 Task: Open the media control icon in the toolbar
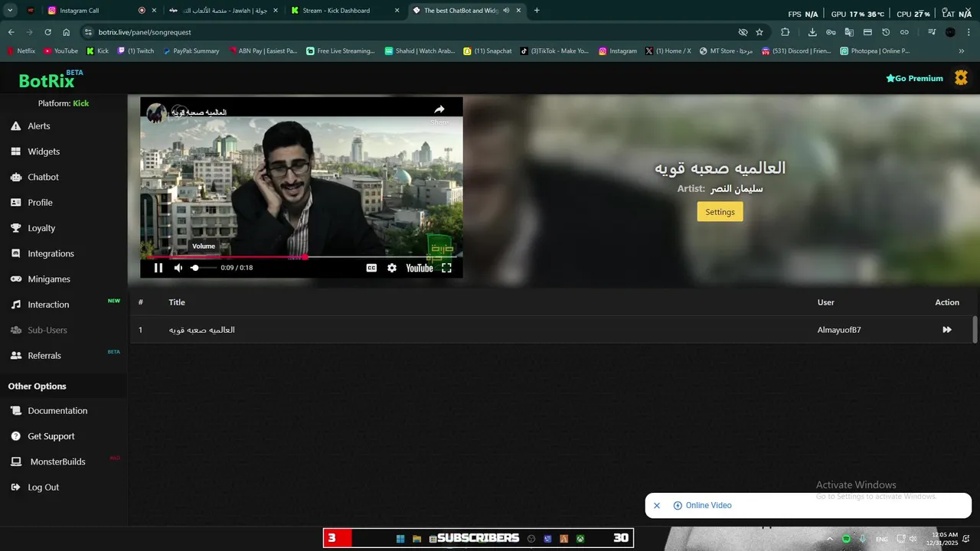point(932,32)
